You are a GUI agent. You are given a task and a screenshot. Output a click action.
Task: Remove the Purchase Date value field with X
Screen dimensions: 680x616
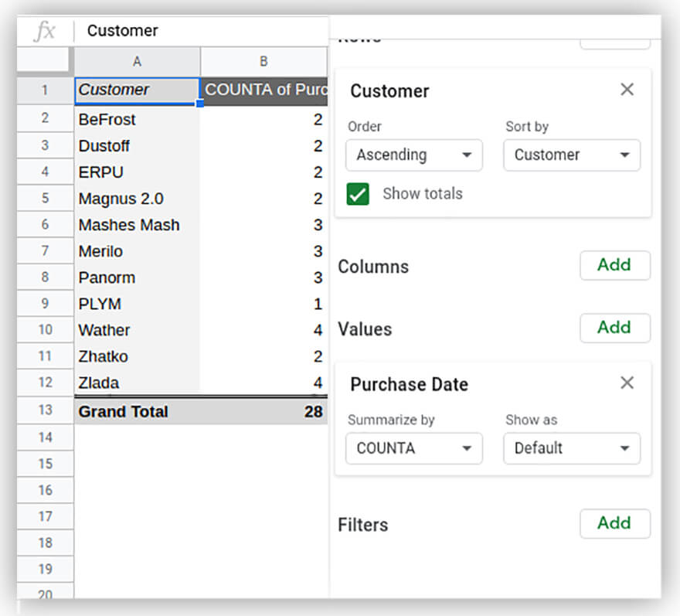pyautogui.click(x=627, y=383)
